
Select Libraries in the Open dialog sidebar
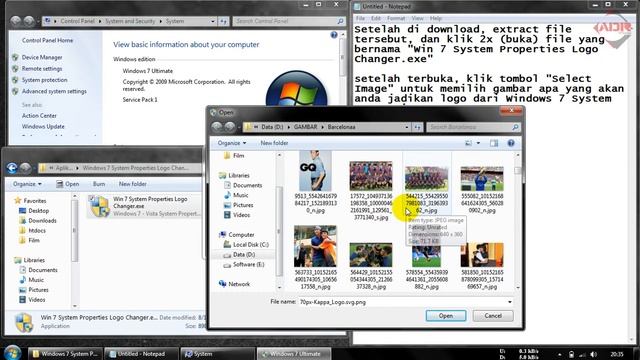point(234,175)
